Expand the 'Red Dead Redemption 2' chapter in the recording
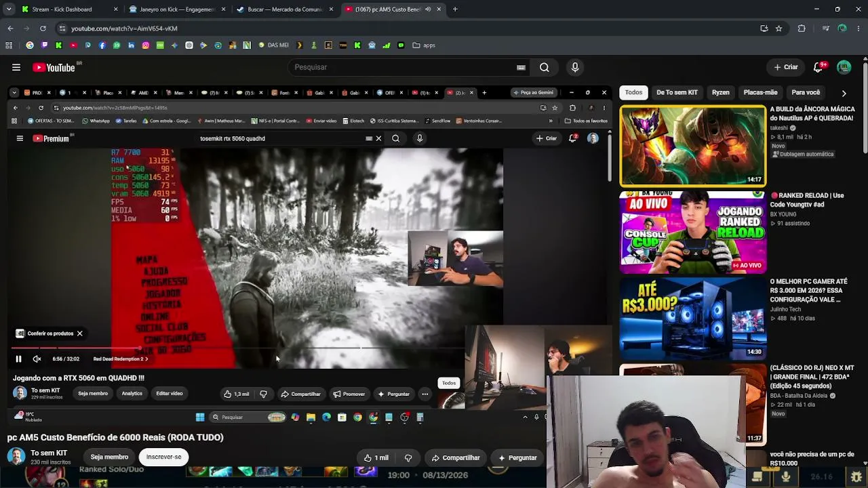This screenshot has height=488, width=868. tap(121, 359)
